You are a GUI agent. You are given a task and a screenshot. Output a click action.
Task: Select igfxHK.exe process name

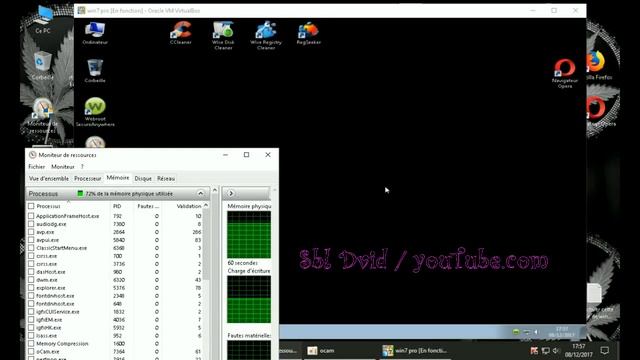tap(49, 327)
